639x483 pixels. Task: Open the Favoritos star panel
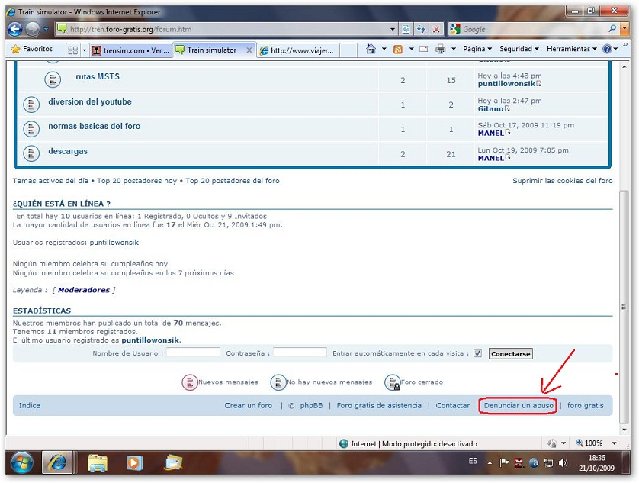(x=30, y=48)
